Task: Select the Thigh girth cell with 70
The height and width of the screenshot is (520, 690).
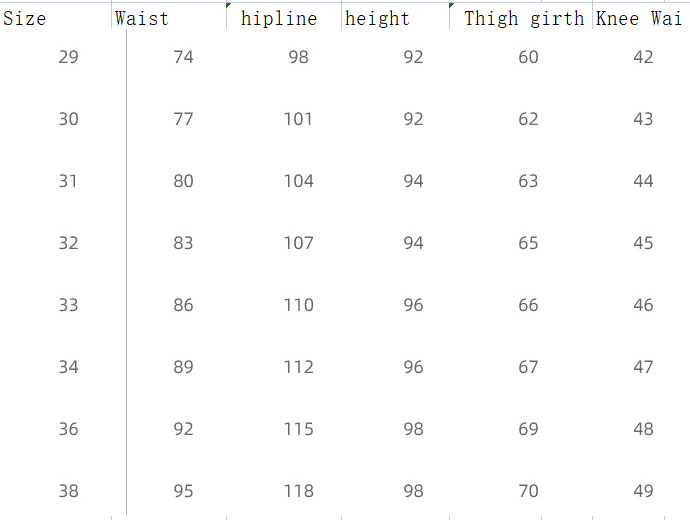Action: pyautogui.click(x=528, y=491)
